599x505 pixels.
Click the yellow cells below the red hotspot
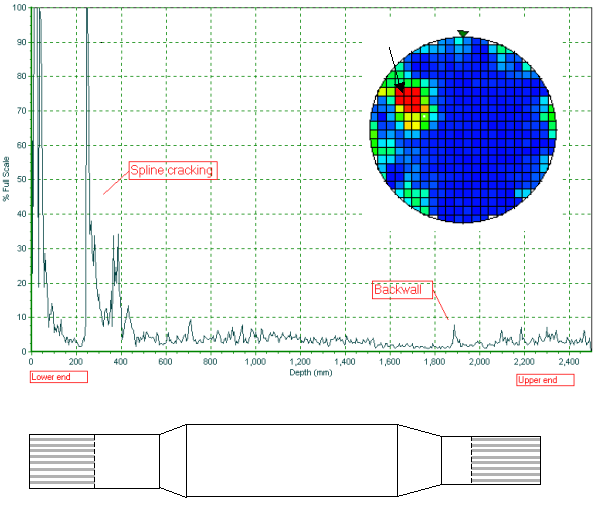412,121
